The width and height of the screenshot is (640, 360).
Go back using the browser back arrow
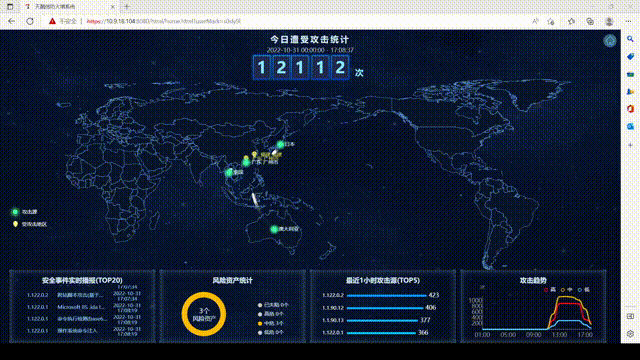point(11,21)
